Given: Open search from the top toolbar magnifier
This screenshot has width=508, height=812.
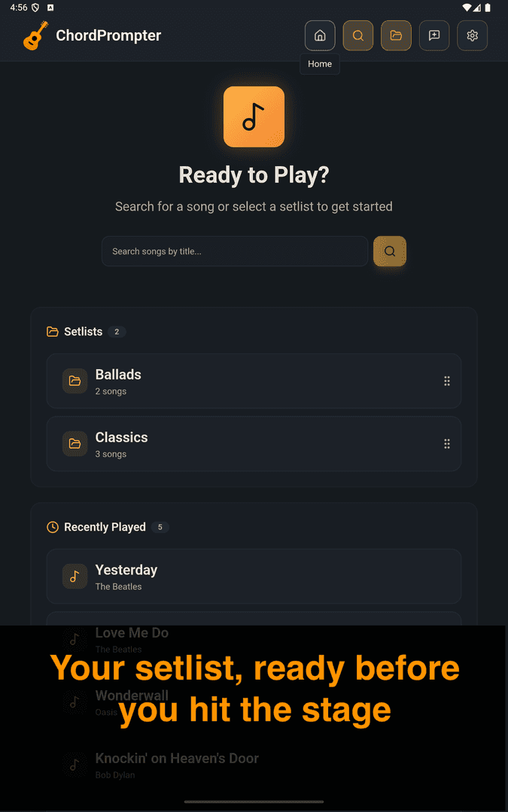Looking at the screenshot, I should click(357, 35).
